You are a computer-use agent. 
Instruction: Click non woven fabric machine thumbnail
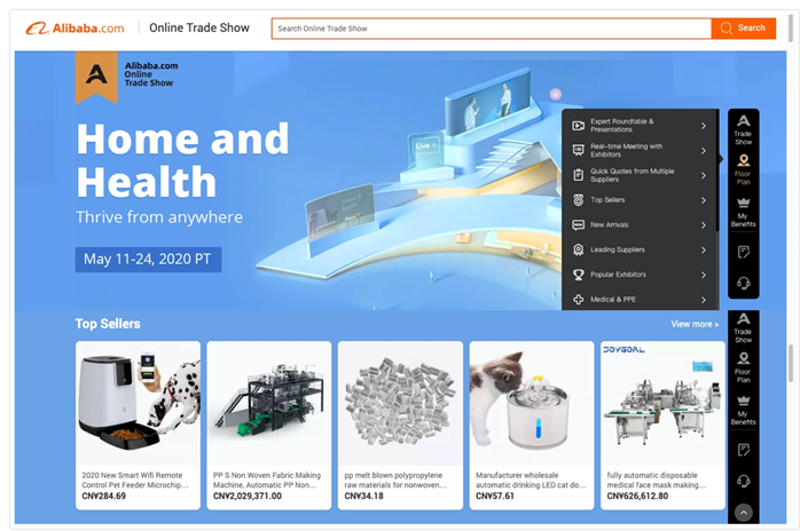tap(269, 403)
